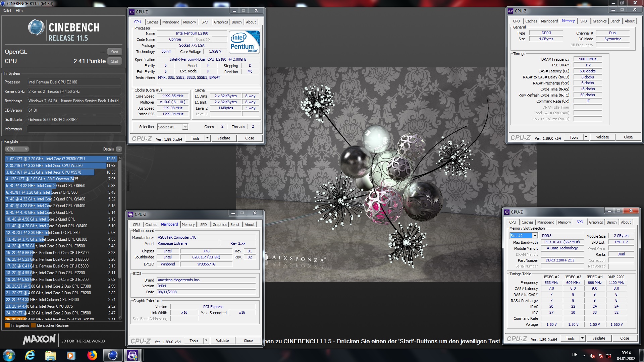Open Tools dropdown arrow in Mainboard window
Image resolution: width=644 pixels, height=362 pixels.
206,341
